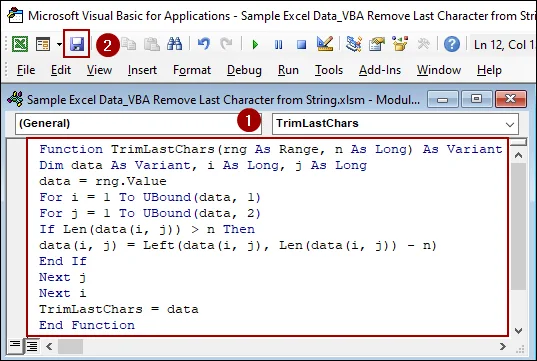The height and width of the screenshot is (361, 537).
Task: Open the Properties Window icon
Action: [377, 44]
